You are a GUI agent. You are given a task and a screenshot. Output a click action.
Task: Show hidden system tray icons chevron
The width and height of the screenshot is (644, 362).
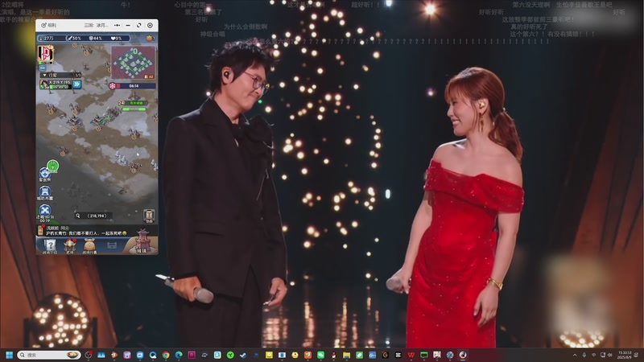click(575, 355)
